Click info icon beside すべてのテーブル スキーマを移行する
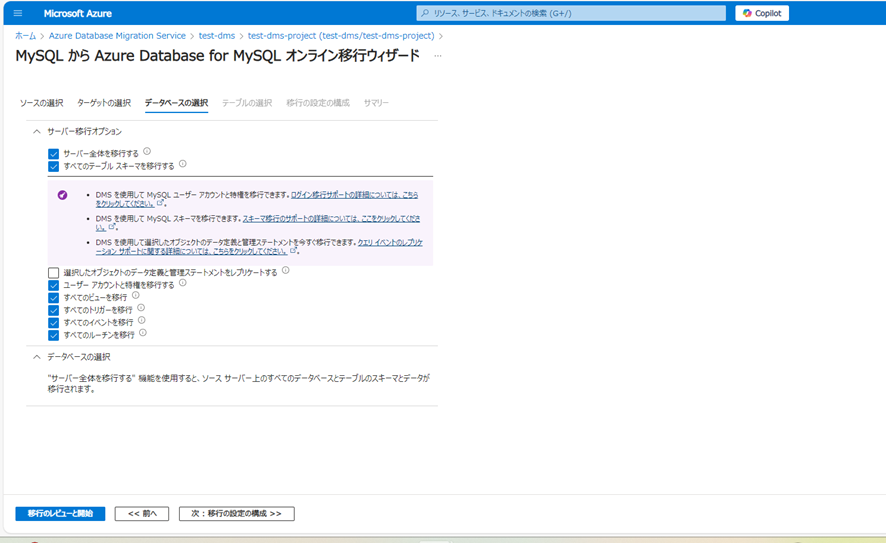Image resolution: width=886 pixels, height=543 pixels. coord(183,165)
